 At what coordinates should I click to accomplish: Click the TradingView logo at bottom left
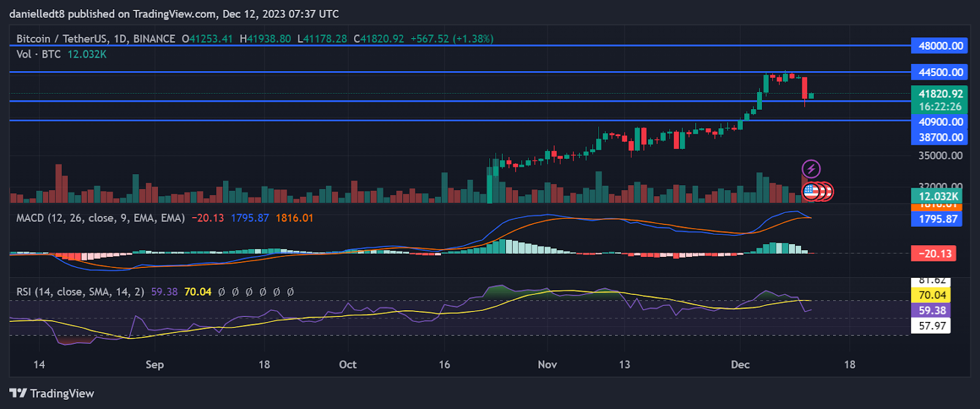click(x=52, y=393)
